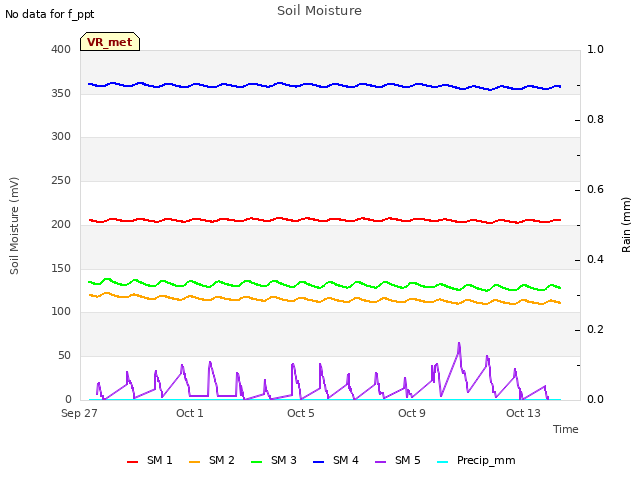The width and height of the screenshot is (640, 480).
Task: Click the Sep 27 x-axis tick label
Action: (x=79, y=413)
